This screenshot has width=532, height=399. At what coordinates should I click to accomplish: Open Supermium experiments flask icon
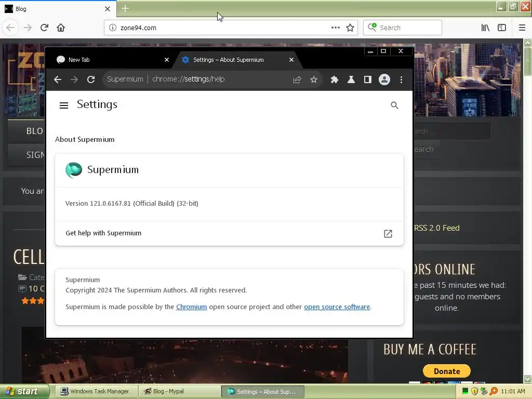(x=351, y=79)
